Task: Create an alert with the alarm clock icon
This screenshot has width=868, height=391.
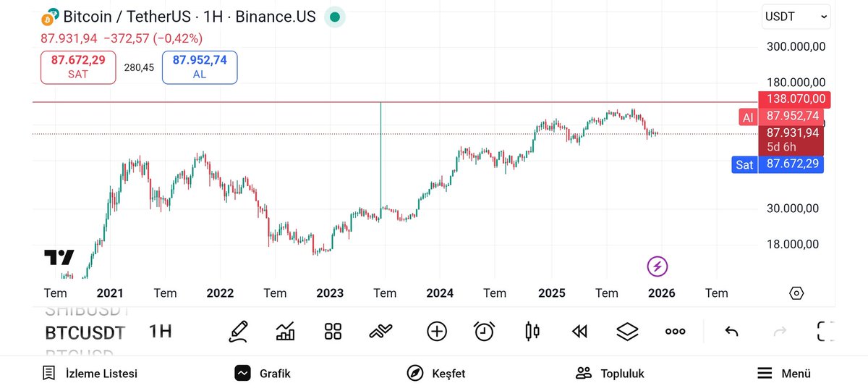Action: point(484,332)
